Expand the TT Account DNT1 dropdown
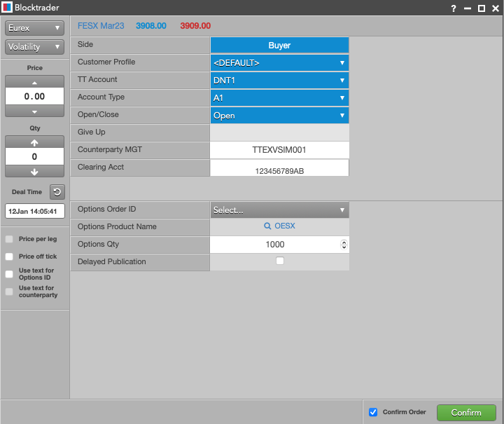 pyautogui.click(x=279, y=81)
